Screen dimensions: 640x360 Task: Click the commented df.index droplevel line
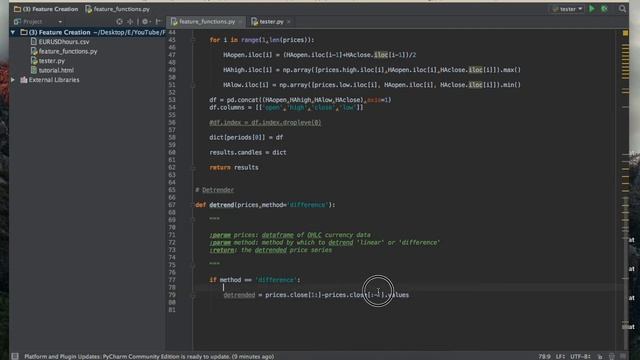[x=265, y=122]
